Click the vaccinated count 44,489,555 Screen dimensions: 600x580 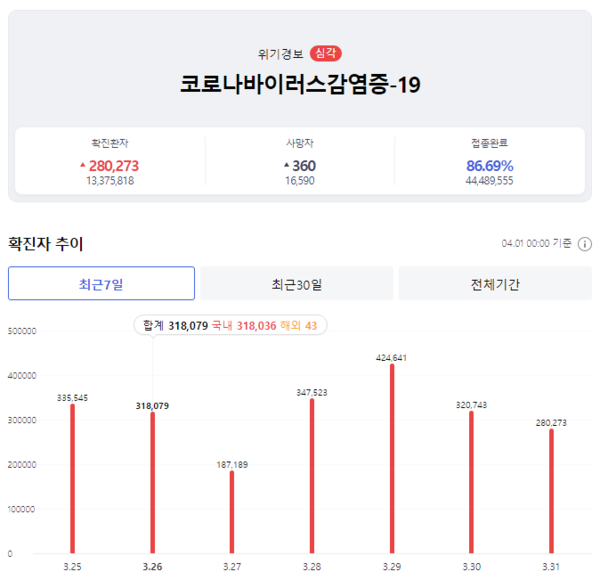point(489,181)
